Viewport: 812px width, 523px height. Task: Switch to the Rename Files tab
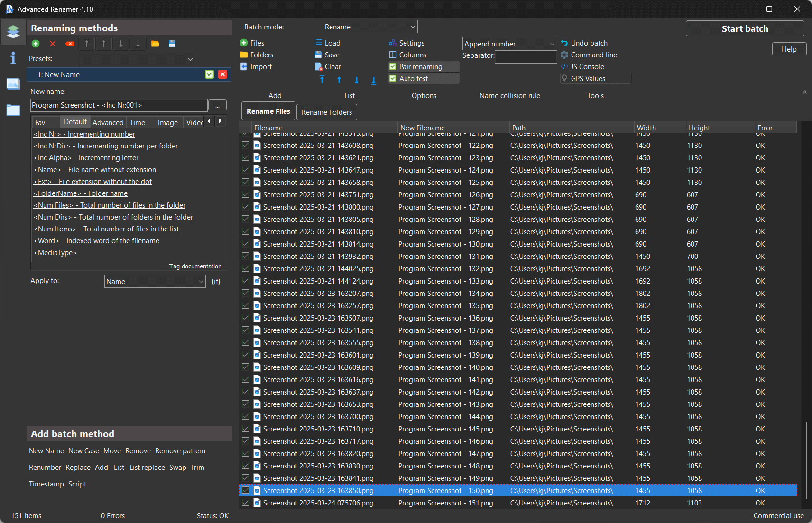coord(268,111)
